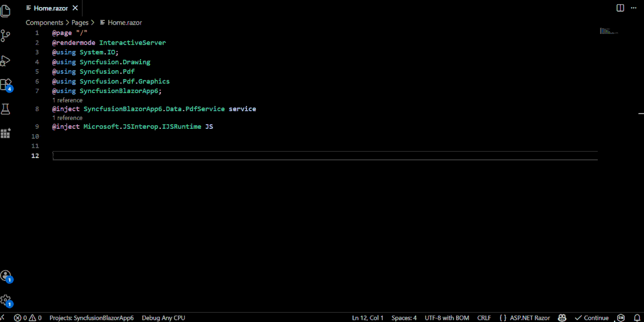644x322 pixels.
Task: Change end of line sequence CRLF
Action: (484, 318)
